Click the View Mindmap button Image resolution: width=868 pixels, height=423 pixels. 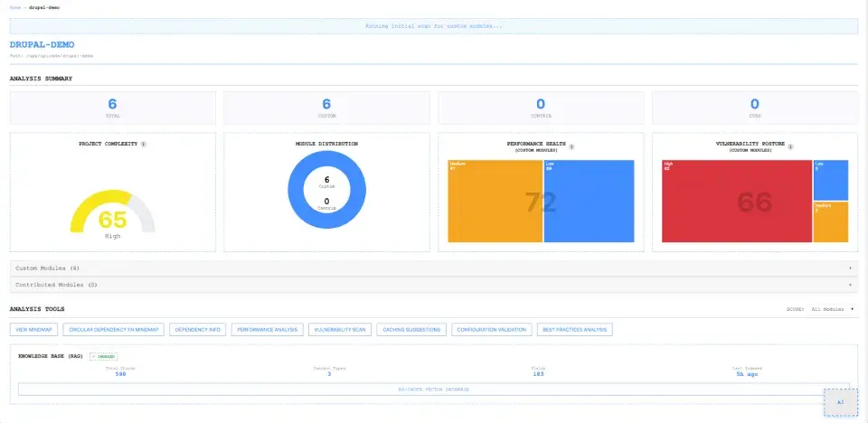(x=33, y=329)
